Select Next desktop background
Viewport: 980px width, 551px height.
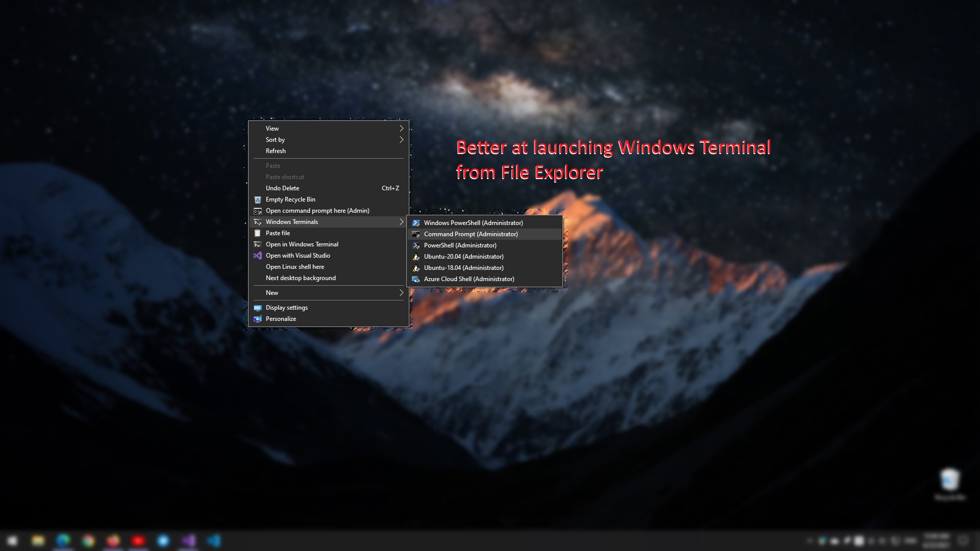[300, 278]
